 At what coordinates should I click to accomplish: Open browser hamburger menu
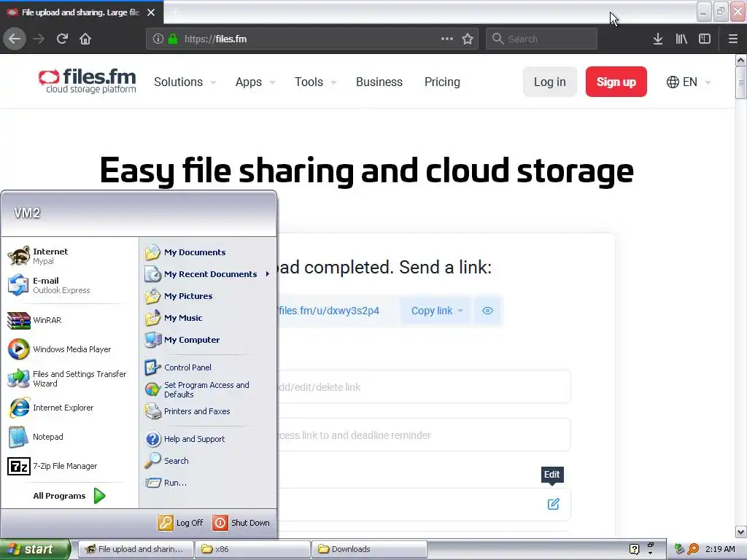(732, 39)
